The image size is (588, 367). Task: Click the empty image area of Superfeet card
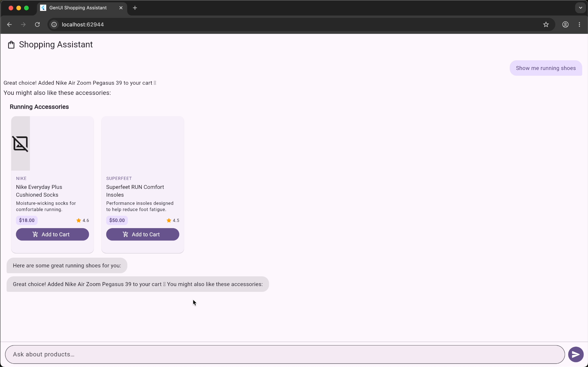click(143, 143)
